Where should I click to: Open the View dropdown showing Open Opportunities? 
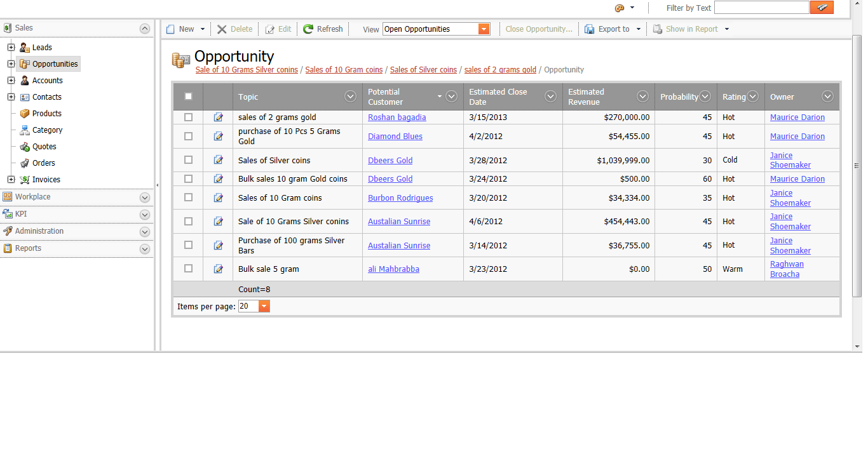pyautogui.click(x=484, y=29)
